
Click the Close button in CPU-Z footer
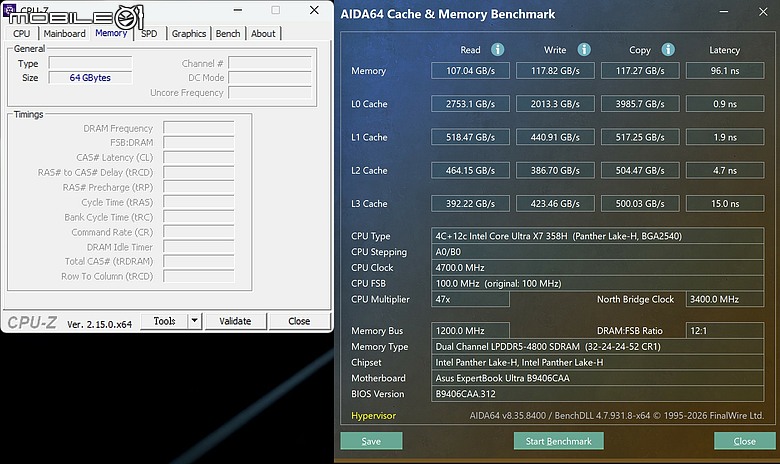point(299,321)
